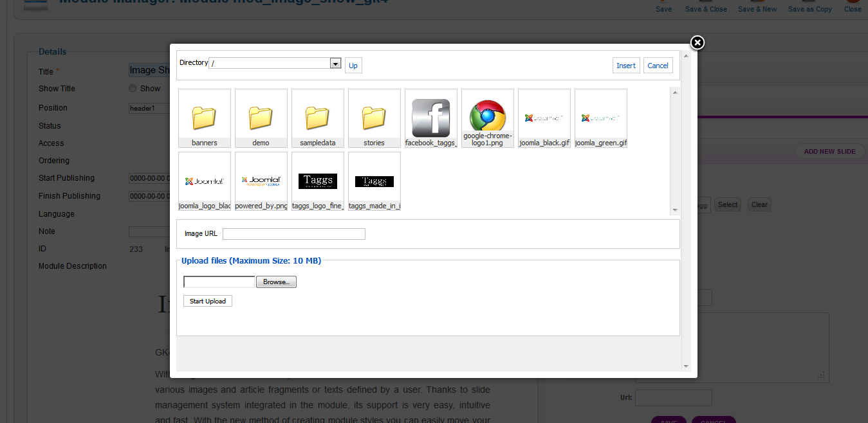This screenshot has height=423, width=868.
Task: Click the Save & Close toolbar icon
Action: pos(706,6)
